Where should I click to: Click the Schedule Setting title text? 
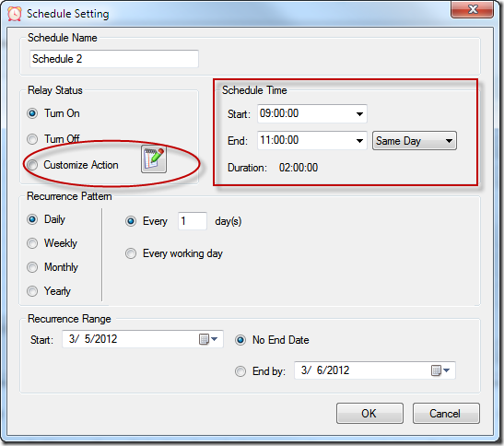(x=68, y=14)
